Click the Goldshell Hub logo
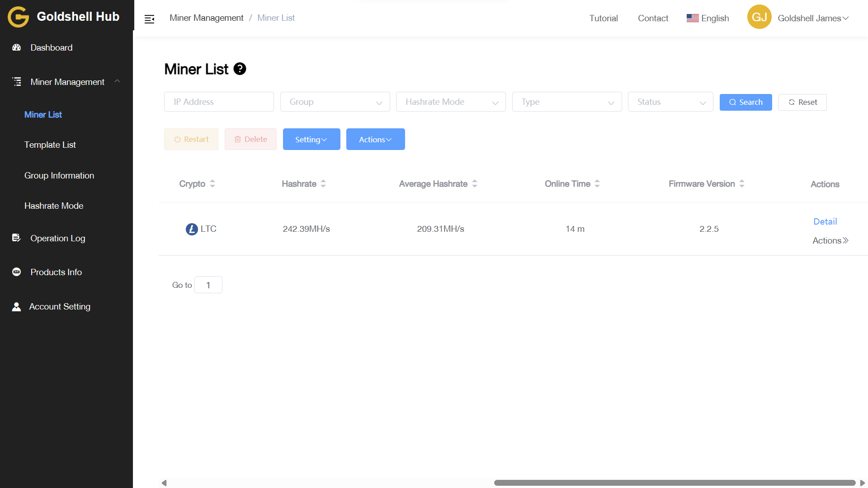 click(19, 17)
